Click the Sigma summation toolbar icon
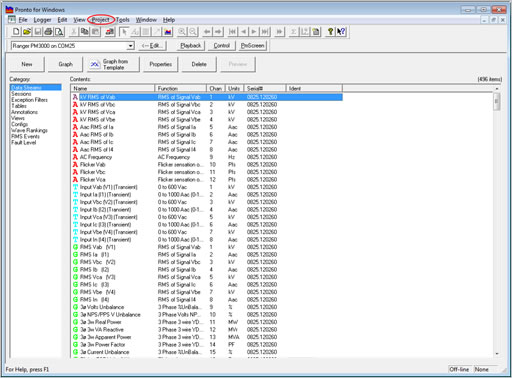The image size is (512, 378). (x=294, y=32)
